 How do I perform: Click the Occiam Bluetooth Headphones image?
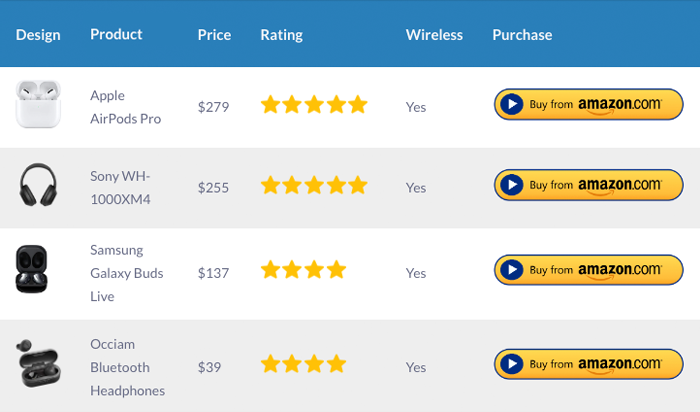38,363
